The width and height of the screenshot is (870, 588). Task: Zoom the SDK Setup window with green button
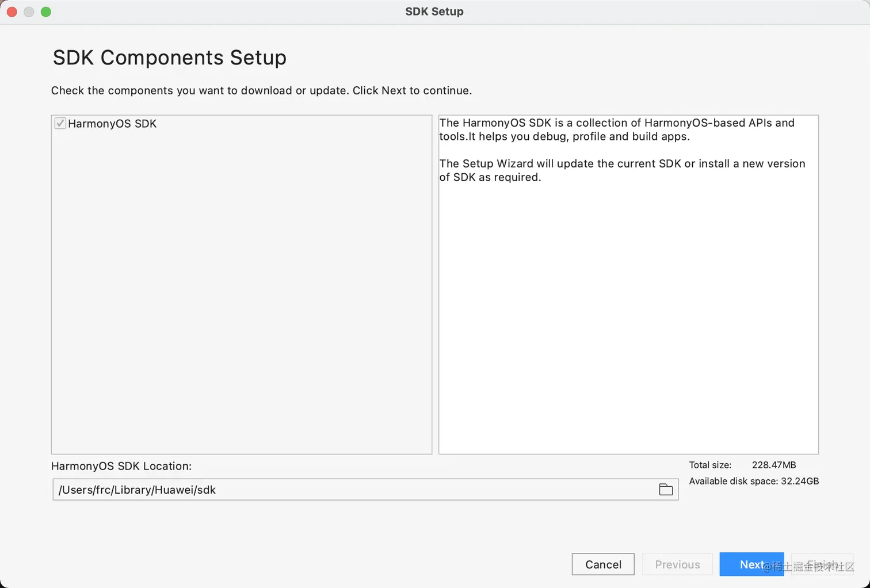[x=46, y=12]
